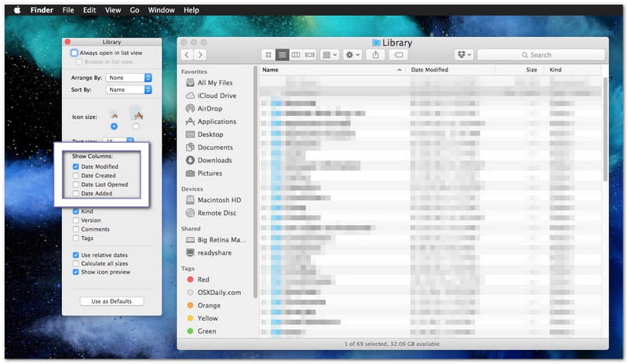The height and width of the screenshot is (364, 628).
Task: Check Version column option
Action: (75, 220)
